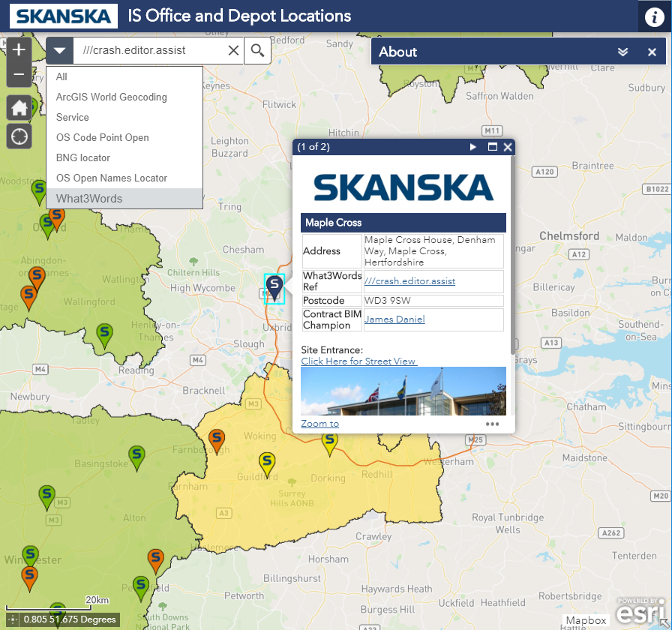Maximize the Maple Cross popup
672x630 pixels.
pos(493,147)
